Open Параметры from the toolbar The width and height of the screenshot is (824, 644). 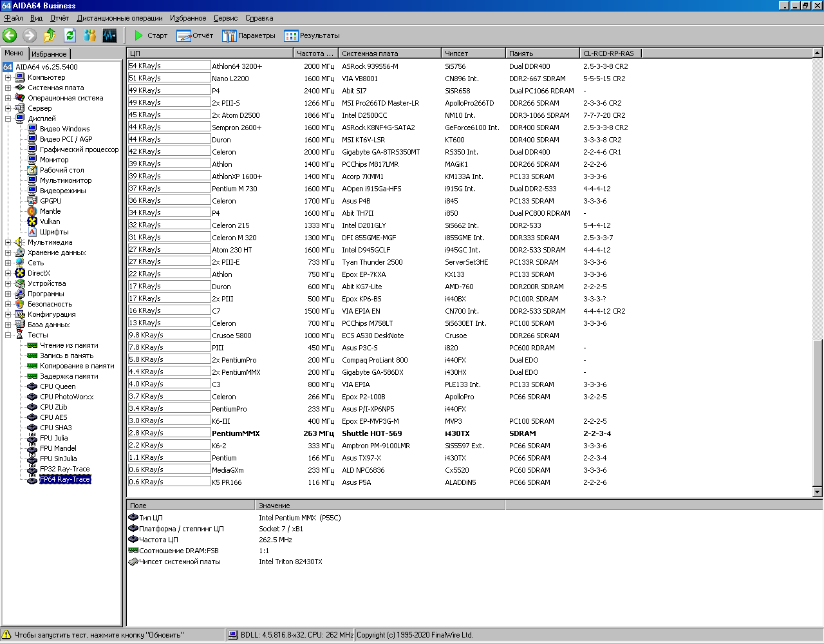(x=248, y=35)
